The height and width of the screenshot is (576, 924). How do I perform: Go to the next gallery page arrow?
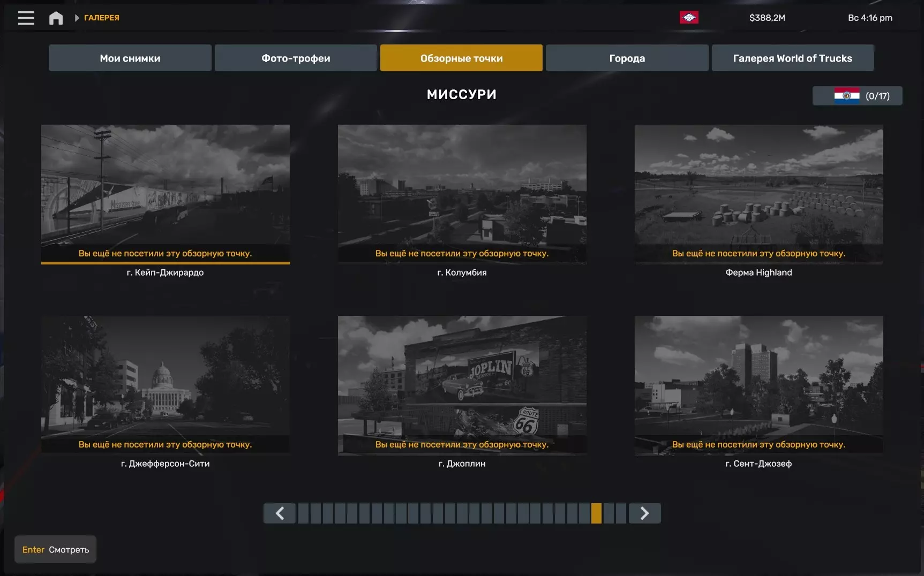(644, 513)
